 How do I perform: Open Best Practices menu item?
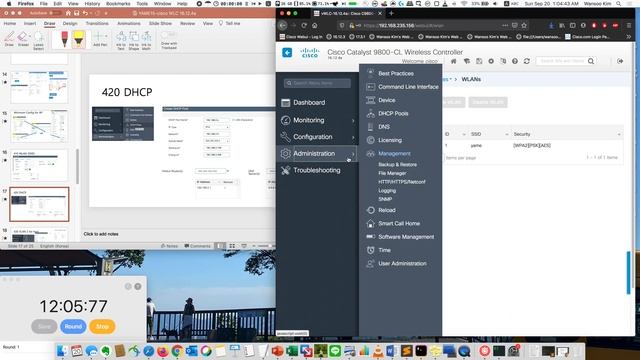tap(396, 73)
